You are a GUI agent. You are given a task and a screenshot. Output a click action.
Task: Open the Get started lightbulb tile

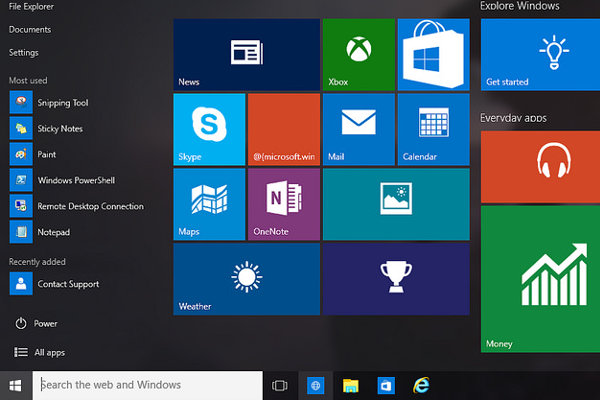(x=540, y=54)
